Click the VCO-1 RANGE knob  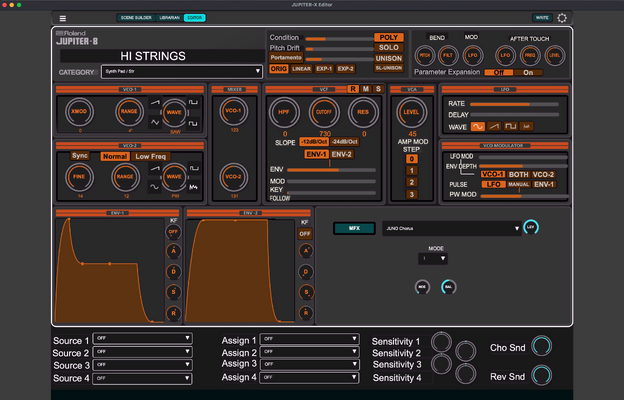[x=129, y=112]
